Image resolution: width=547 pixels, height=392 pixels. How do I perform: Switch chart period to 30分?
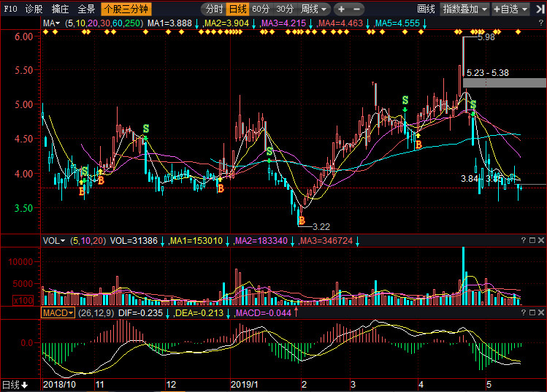(x=285, y=9)
